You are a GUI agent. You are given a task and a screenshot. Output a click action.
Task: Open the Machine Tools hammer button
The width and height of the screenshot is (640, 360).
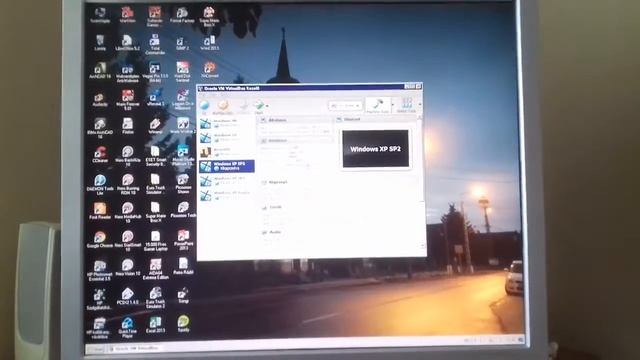(378, 105)
